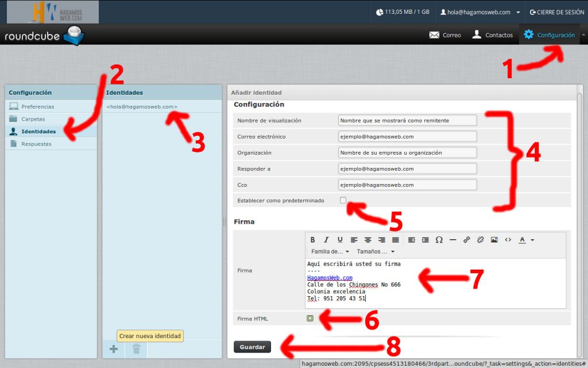This screenshot has width=588, height=368.
Task: Open the 'Tamaños' font size dropdown
Action: coord(376,252)
